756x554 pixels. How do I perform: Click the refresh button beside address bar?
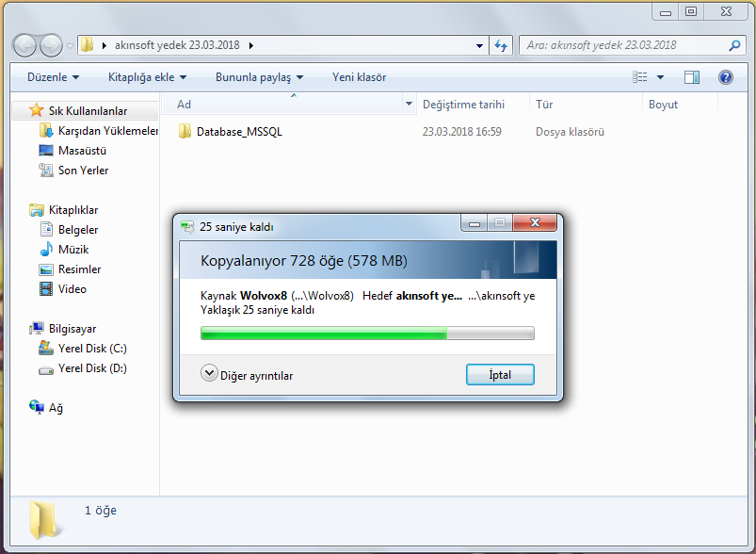(x=501, y=46)
